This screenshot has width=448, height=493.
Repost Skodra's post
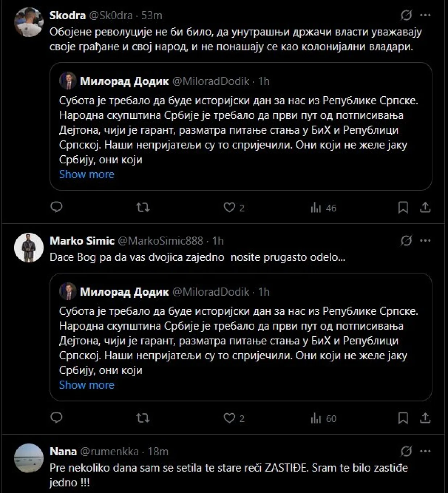pos(143,208)
